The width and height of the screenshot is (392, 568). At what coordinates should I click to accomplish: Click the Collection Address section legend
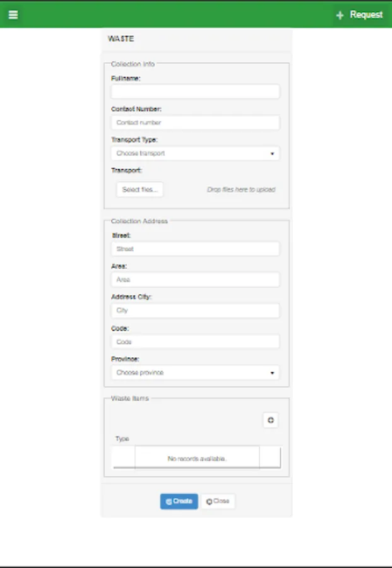[x=139, y=222]
